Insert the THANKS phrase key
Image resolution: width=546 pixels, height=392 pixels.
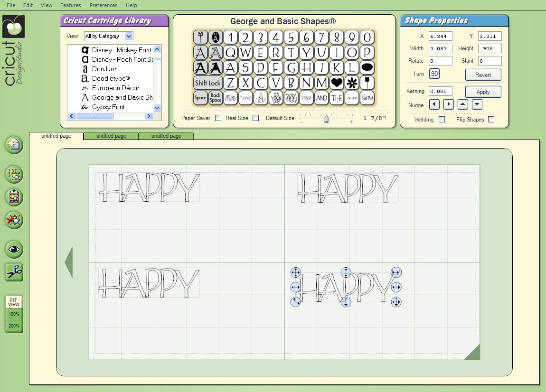coord(245,98)
